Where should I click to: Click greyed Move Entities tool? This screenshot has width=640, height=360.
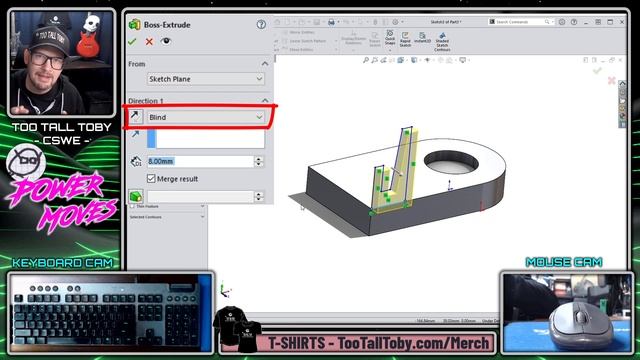point(298,32)
